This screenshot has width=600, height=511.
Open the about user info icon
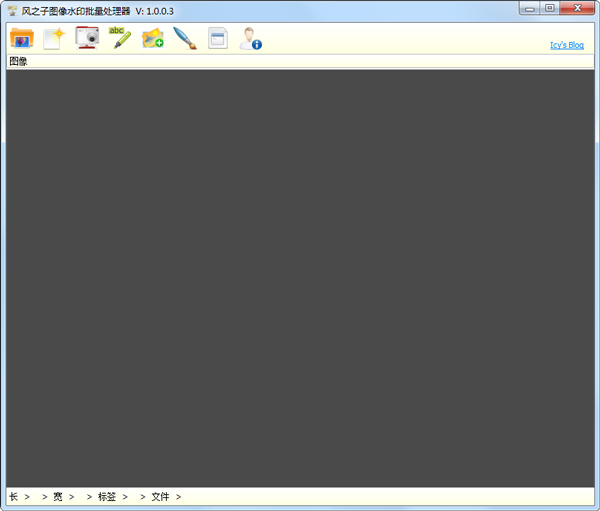tap(251, 38)
